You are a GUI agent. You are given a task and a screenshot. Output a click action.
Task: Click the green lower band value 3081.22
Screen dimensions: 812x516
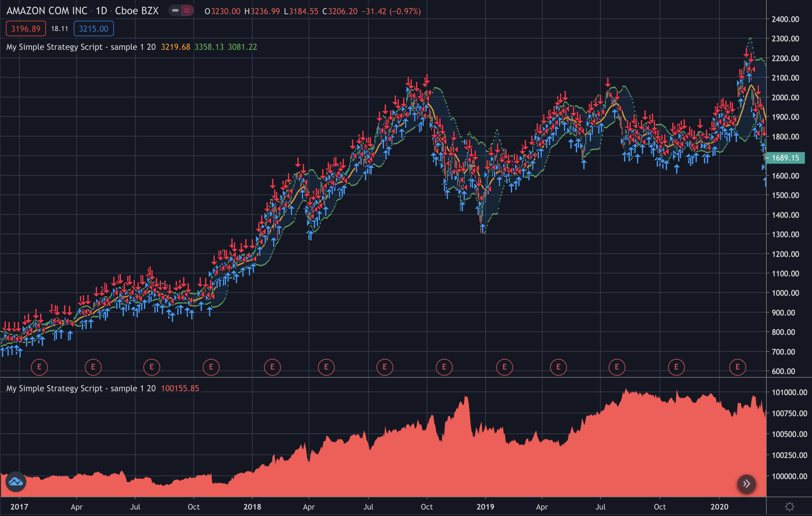coord(242,47)
